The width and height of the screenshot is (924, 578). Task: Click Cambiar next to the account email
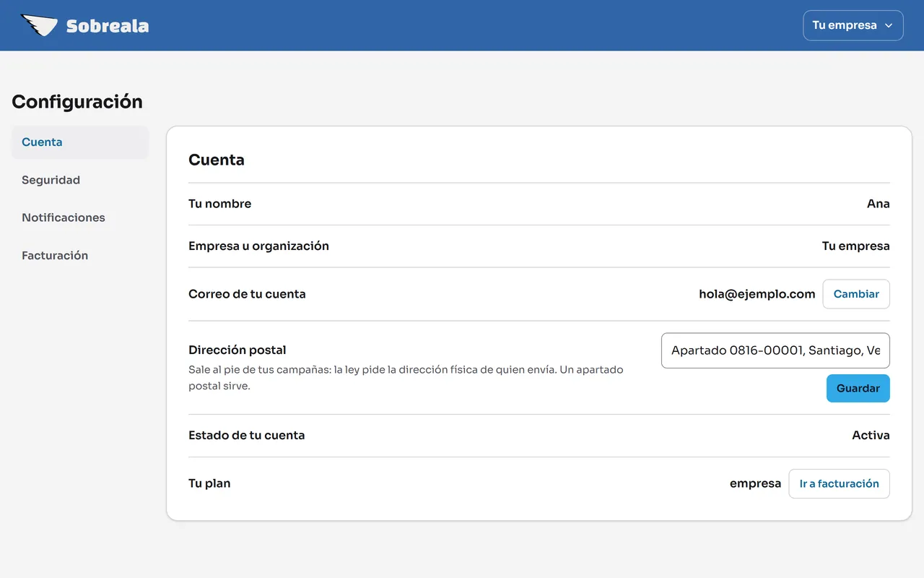(x=856, y=294)
